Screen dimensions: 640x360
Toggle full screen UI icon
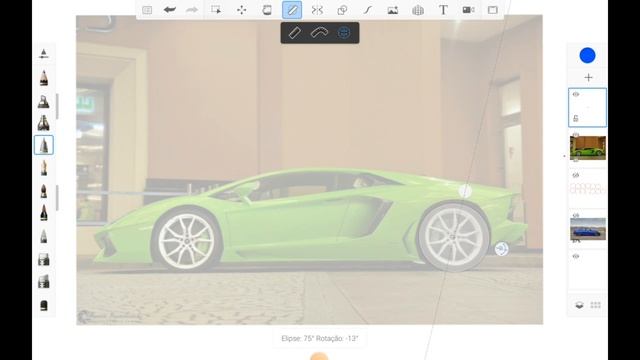click(493, 10)
